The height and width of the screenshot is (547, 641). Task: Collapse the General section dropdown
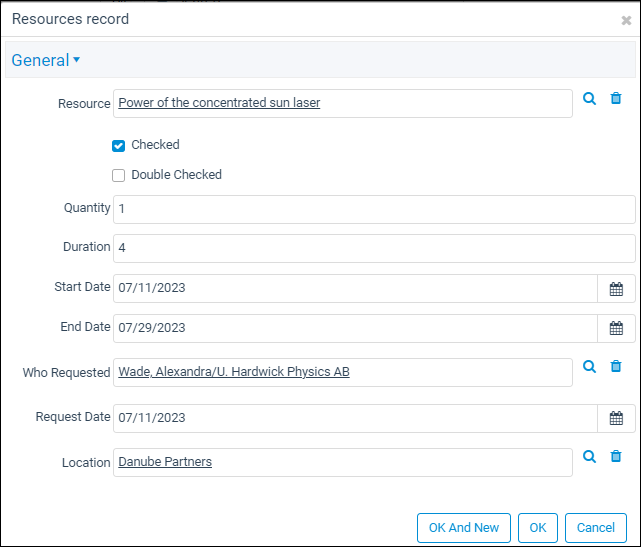tap(46, 60)
